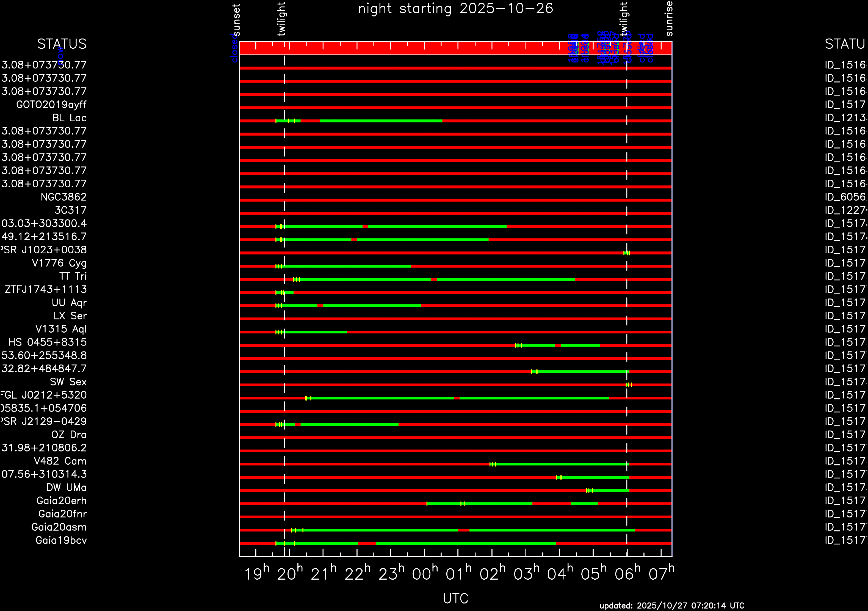
Task: Click the BL Lac target label
Action: pos(69,118)
